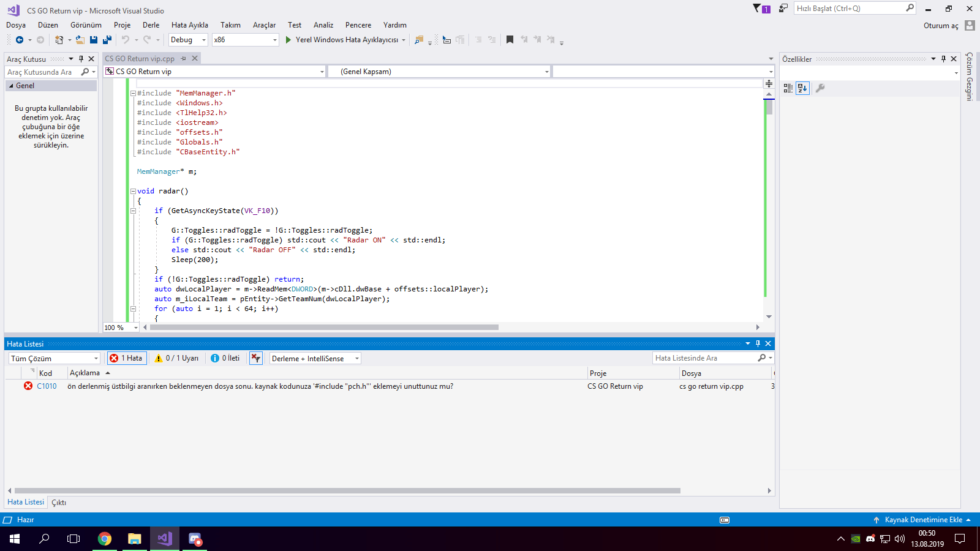This screenshot has height=551, width=980.
Task: Toggle a bookmark using the bookmark icon
Action: [x=510, y=40]
